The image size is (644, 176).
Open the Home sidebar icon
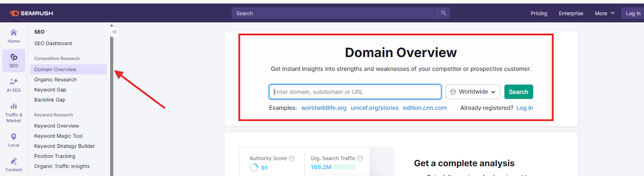pos(14,36)
